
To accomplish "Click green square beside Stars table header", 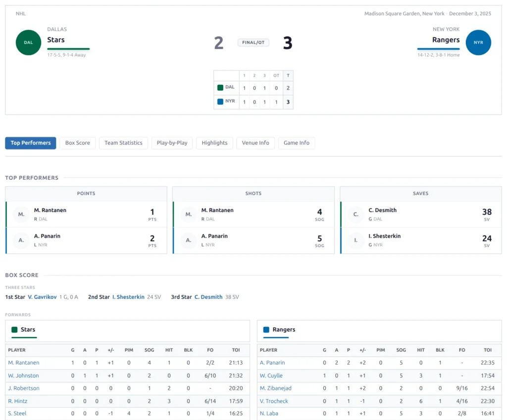I will [x=14, y=330].
